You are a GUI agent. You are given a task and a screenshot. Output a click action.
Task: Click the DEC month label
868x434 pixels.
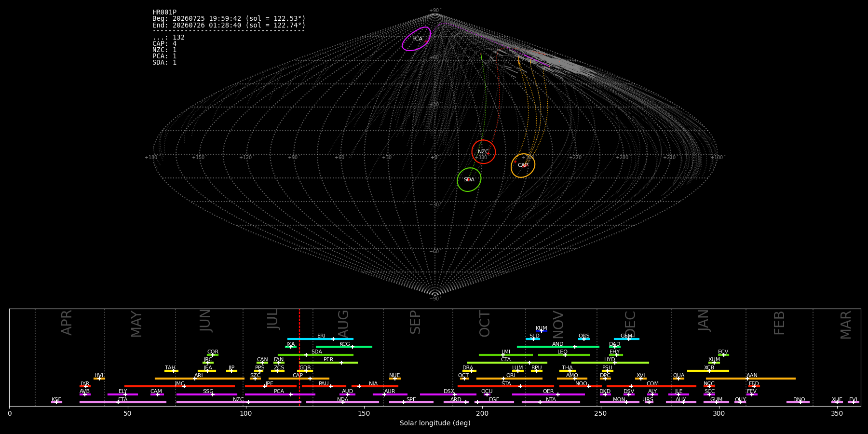630,324
